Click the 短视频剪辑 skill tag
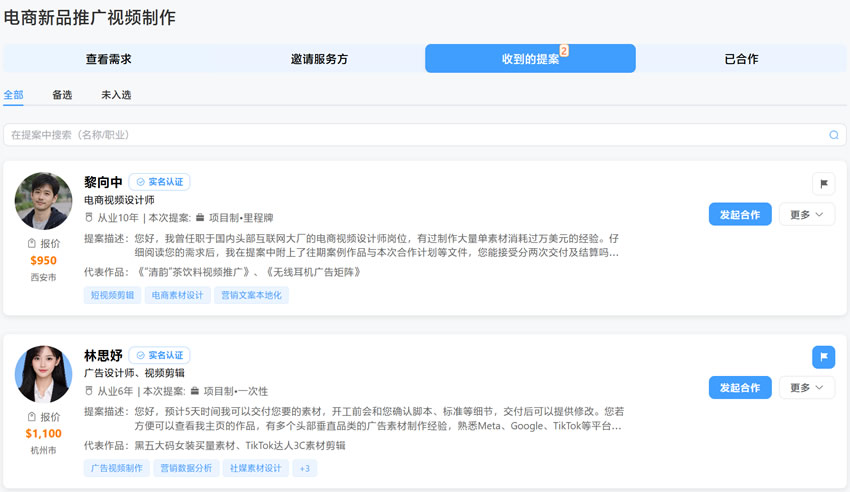 (112, 295)
